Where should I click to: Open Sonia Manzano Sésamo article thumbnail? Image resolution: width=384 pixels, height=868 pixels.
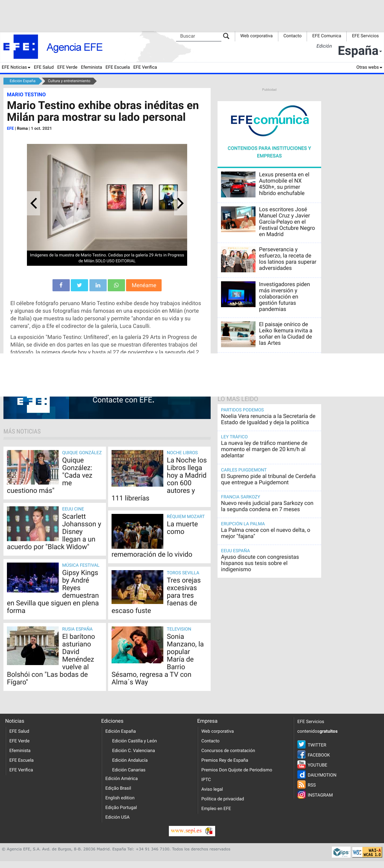pos(137,645)
